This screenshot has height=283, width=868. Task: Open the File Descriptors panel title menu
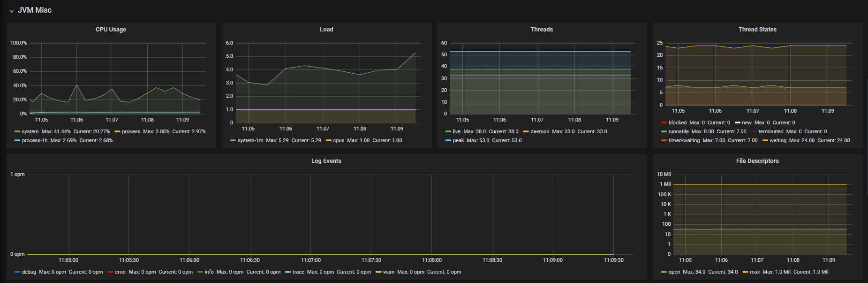(x=757, y=161)
